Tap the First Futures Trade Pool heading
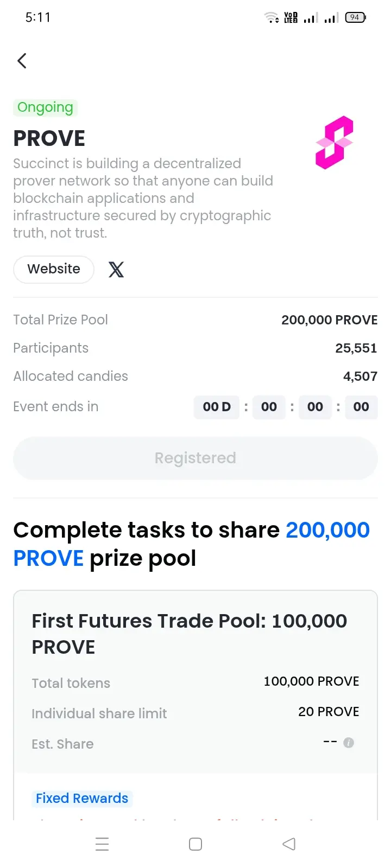Image resolution: width=391 pixels, height=868 pixels. click(190, 634)
